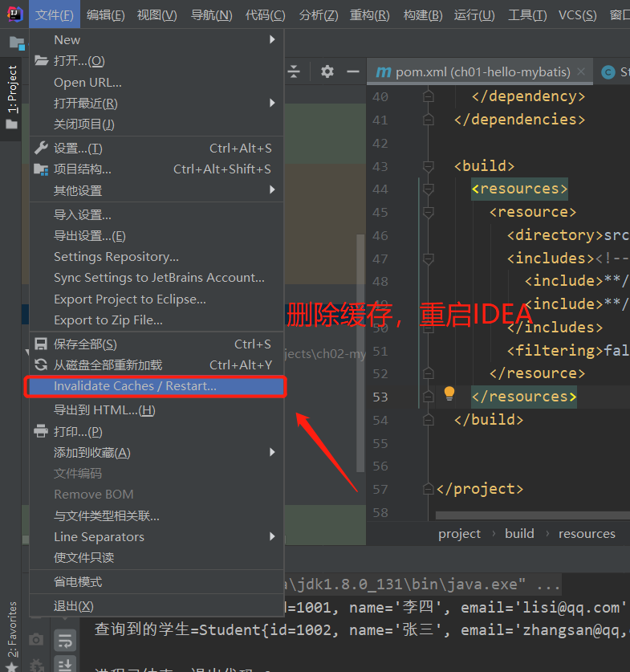Open the 构建(B) menu
The width and height of the screenshot is (630, 672).
(x=423, y=15)
